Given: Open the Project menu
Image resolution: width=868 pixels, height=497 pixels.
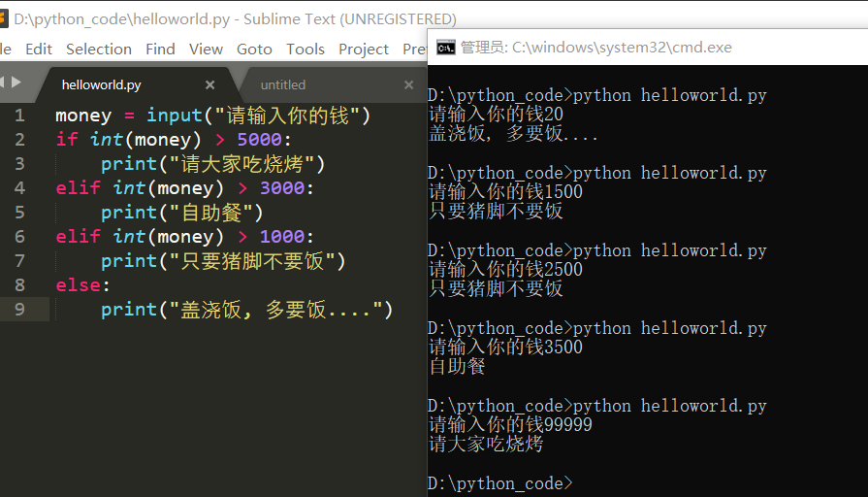Looking at the screenshot, I should [364, 50].
